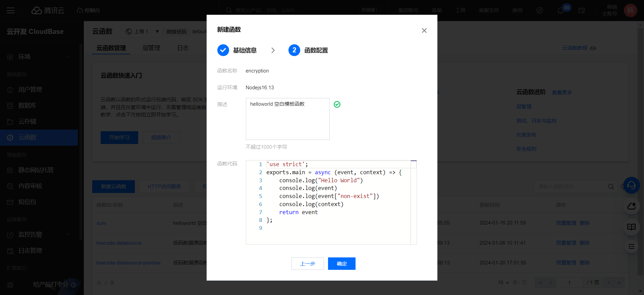Open the 上海 1 region dropdown
The height and width of the screenshot is (295, 644).
[142, 32]
